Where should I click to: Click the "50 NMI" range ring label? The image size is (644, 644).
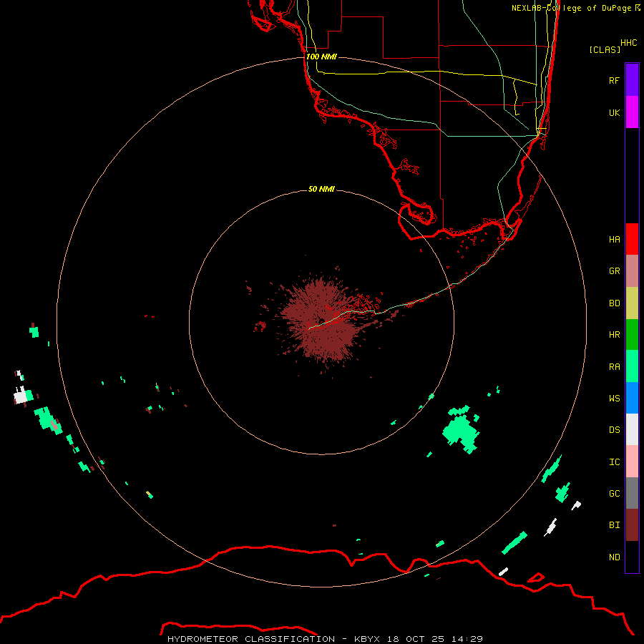(321, 189)
